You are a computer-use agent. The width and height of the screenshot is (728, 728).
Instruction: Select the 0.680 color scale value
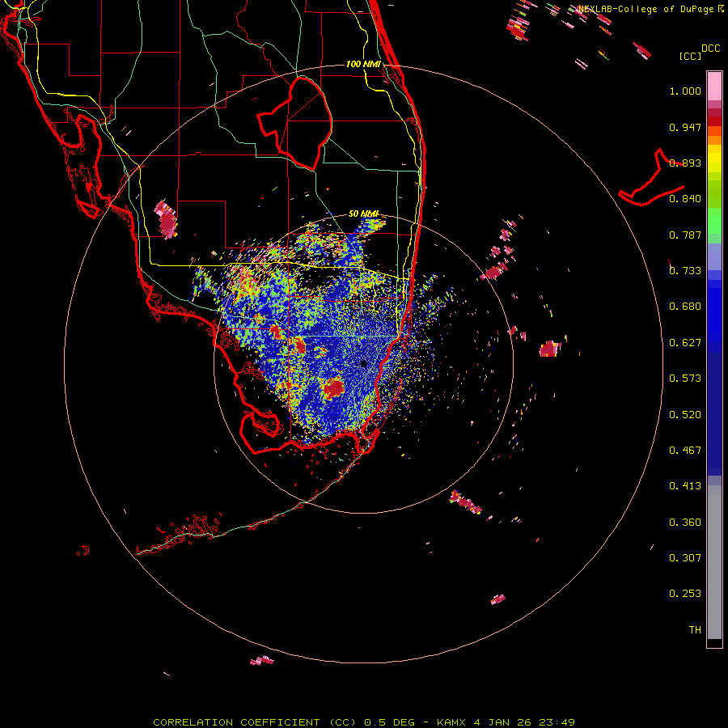pyautogui.click(x=685, y=307)
